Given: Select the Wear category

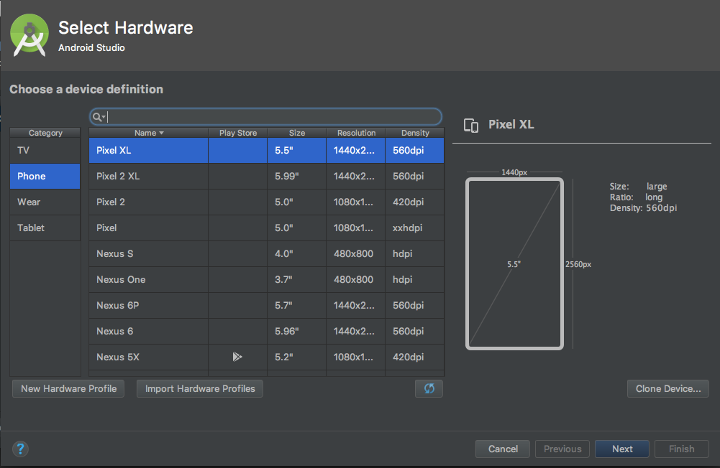Looking at the screenshot, I should [x=45, y=202].
